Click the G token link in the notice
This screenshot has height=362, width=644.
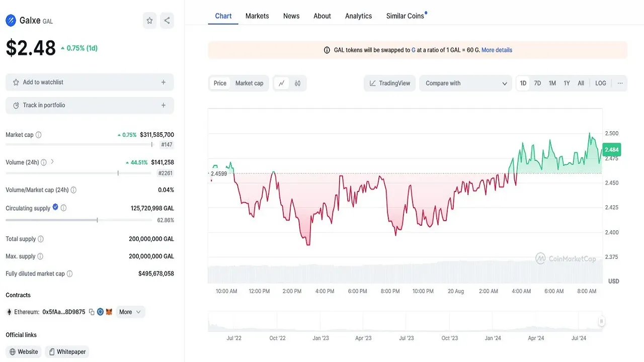tap(414, 50)
